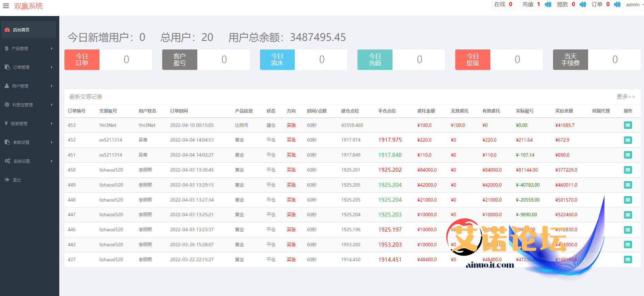This screenshot has height=296, width=644.
Task: Open 后台首页 dashboard in sidebar
Action: point(21,30)
